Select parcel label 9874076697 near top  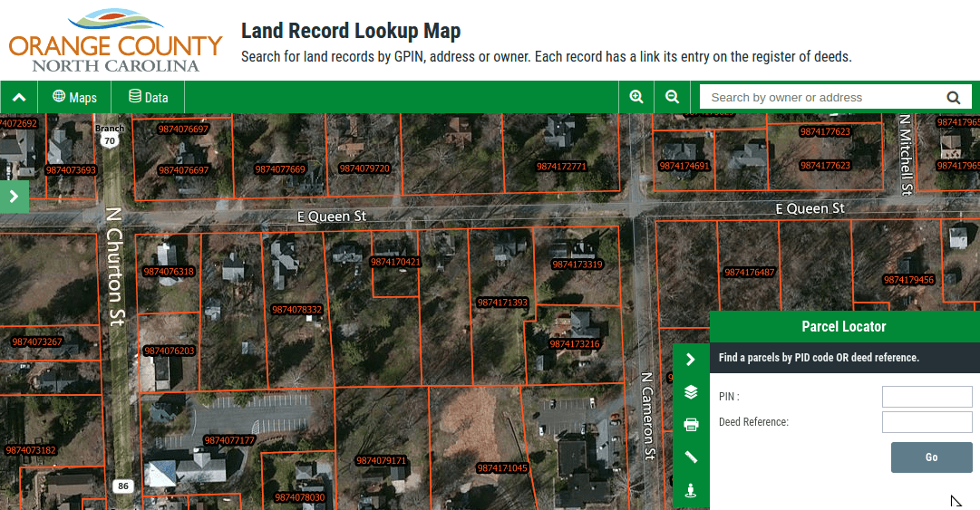pyautogui.click(x=183, y=130)
